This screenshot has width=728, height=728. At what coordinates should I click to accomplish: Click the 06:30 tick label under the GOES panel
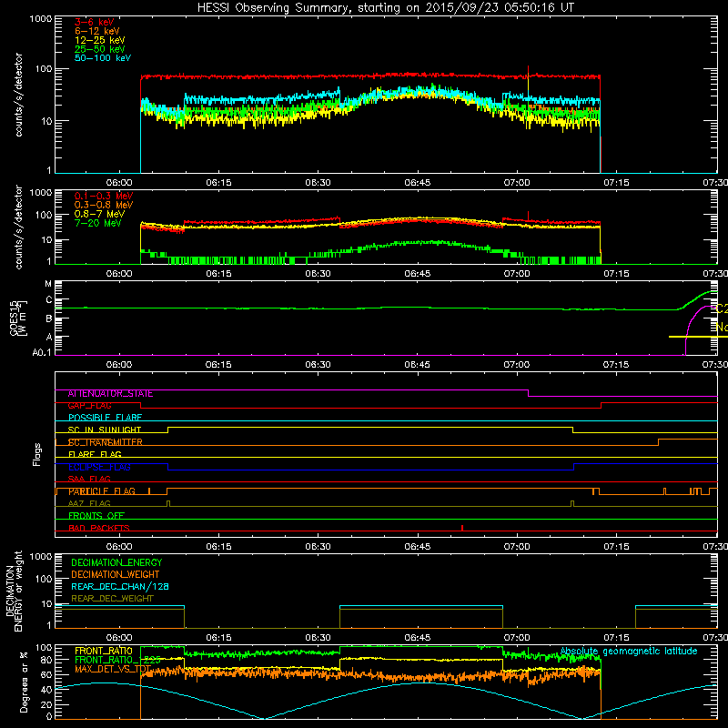pyautogui.click(x=318, y=365)
